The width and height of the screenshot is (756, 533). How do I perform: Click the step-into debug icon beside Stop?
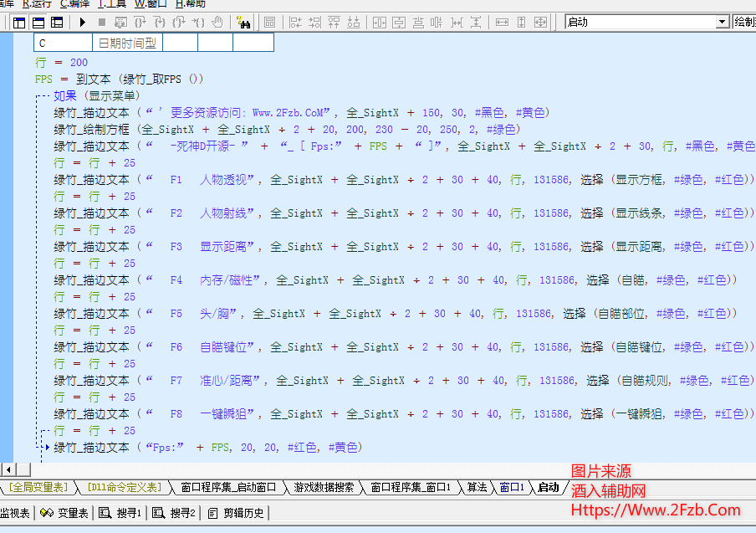(121, 22)
